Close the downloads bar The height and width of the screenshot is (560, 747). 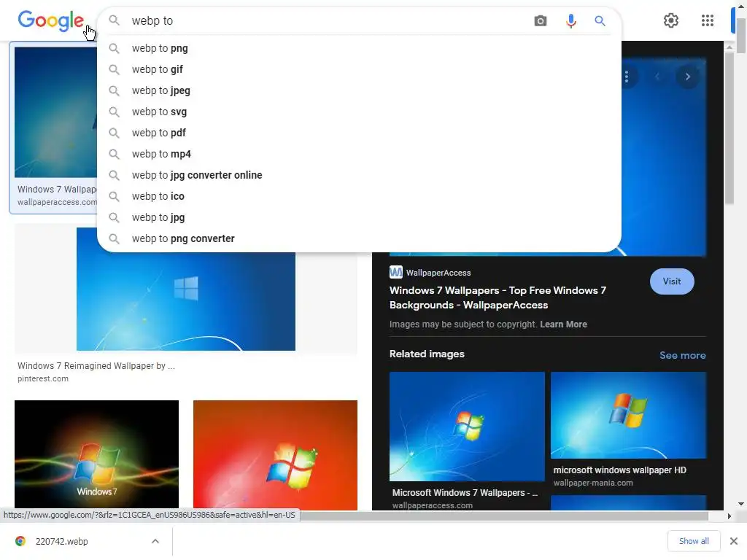pos(734,541)
